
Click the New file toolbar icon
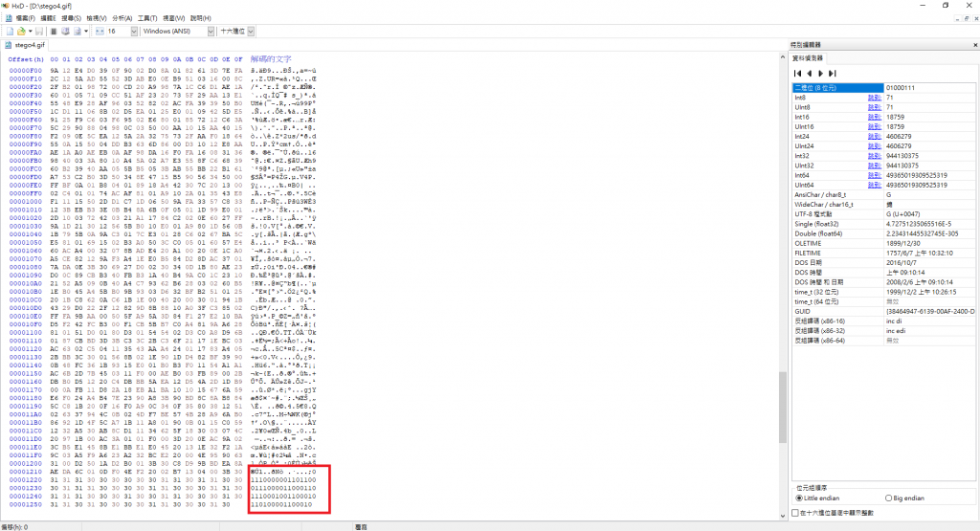[10, 32]
